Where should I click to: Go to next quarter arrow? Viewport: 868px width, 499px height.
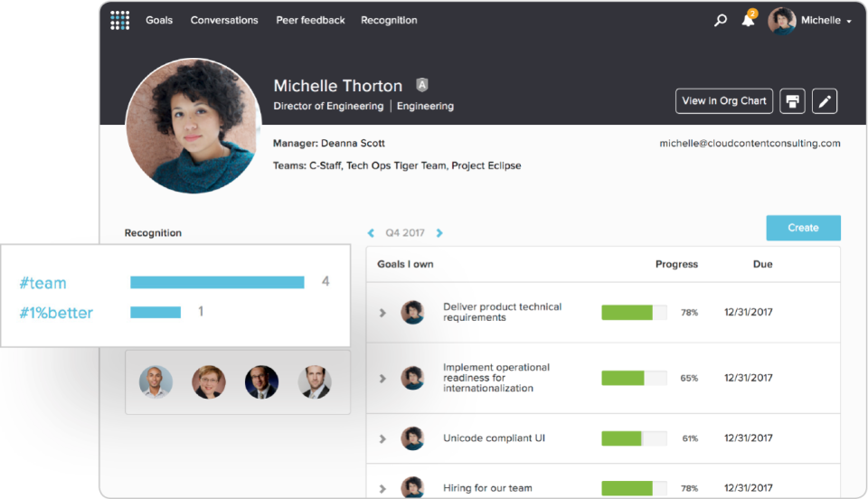[x=439, y=233]
